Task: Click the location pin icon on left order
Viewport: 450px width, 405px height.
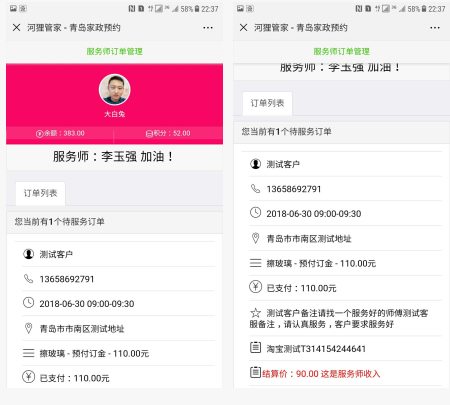Action: click(29, 328)
